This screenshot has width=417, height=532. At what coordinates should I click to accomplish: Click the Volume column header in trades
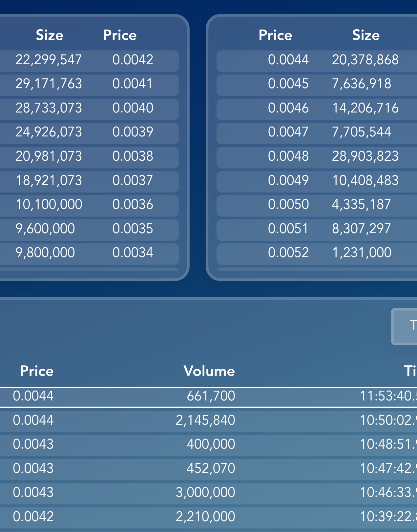[209, 371]
